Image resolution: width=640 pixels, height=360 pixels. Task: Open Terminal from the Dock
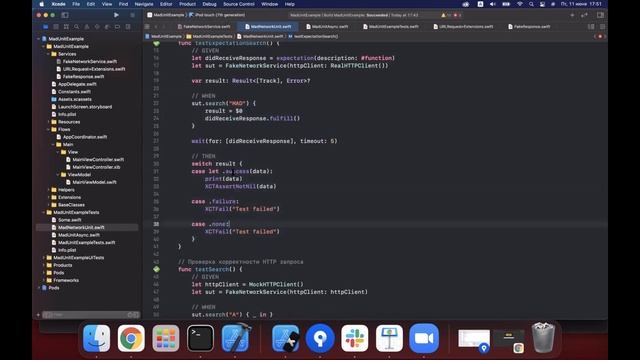point(200,338)
